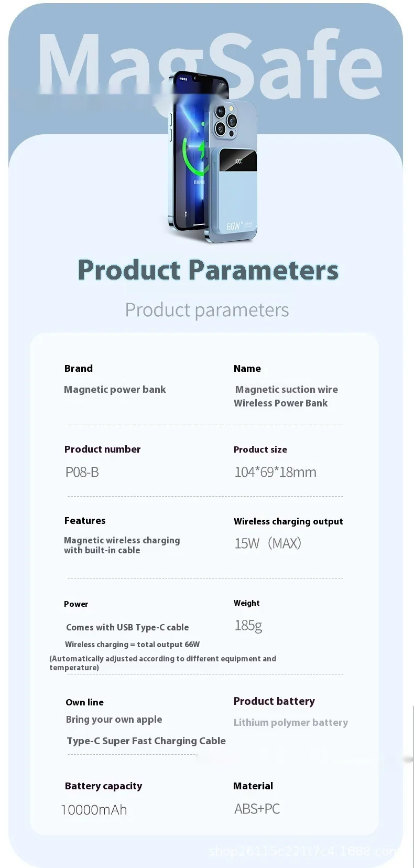Screen dimensions: 414x868
Task: Select the 104*69*18mm product size value
Action: tap(275, 472)
